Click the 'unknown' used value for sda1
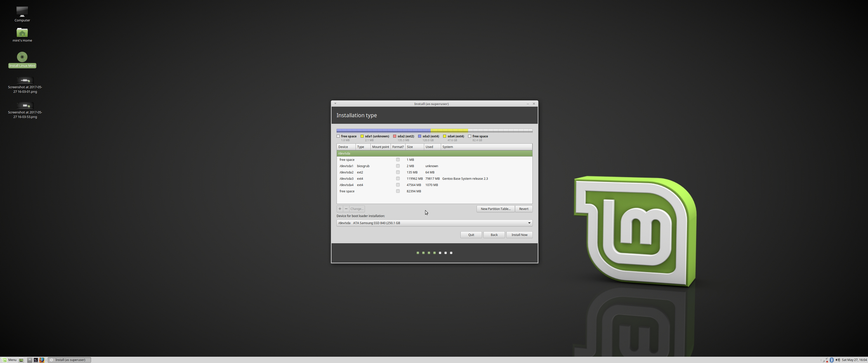This screenshot has height=363, width=868. pos(432,166)
